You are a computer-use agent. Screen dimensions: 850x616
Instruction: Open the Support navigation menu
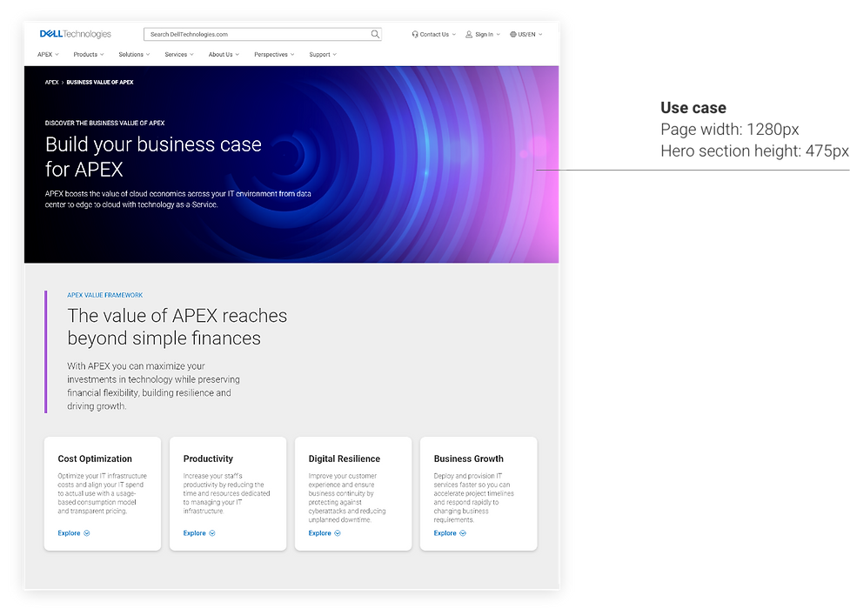(x=323, y=54)
